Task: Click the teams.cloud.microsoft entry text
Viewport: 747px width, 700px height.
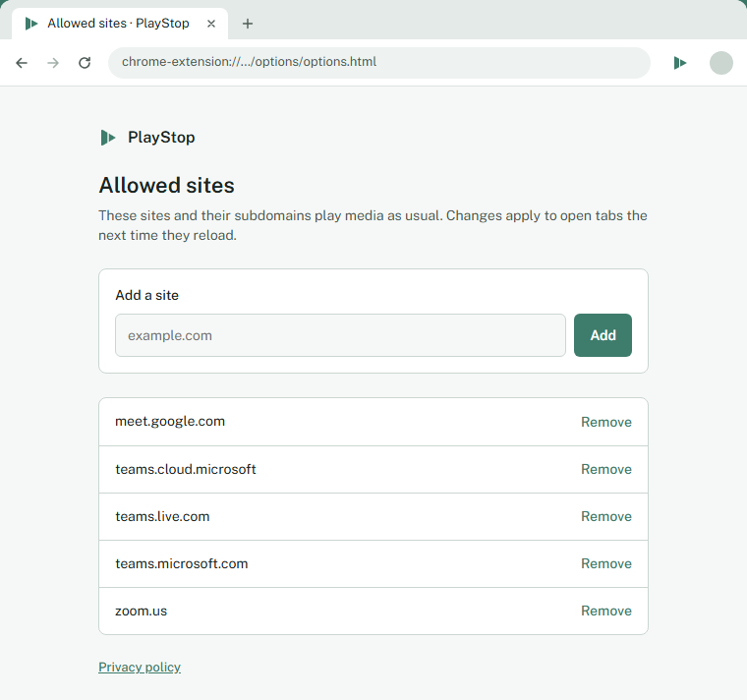Action: 186,469
